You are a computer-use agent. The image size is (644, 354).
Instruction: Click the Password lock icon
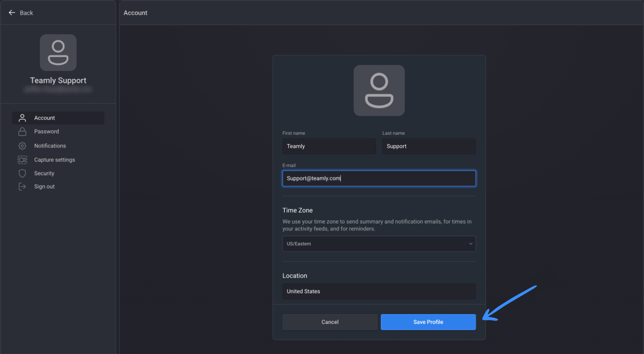[x=22, y=132]
